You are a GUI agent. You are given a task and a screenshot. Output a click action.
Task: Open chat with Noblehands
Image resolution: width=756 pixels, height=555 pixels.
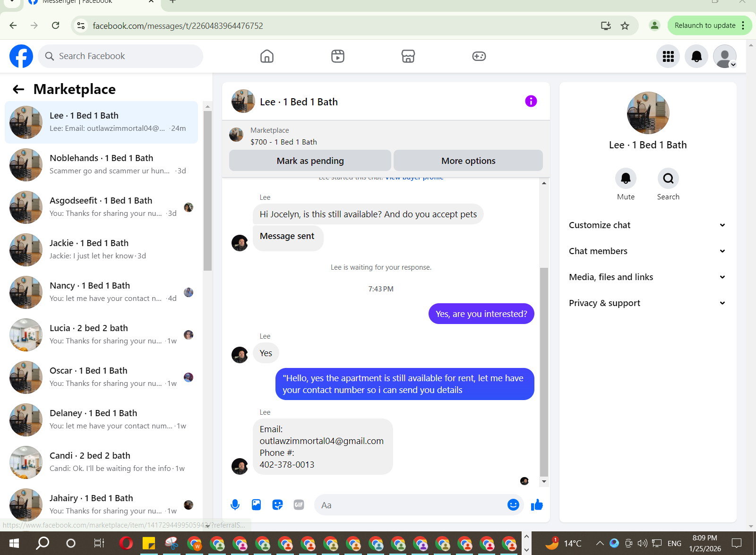coord(101,165)
